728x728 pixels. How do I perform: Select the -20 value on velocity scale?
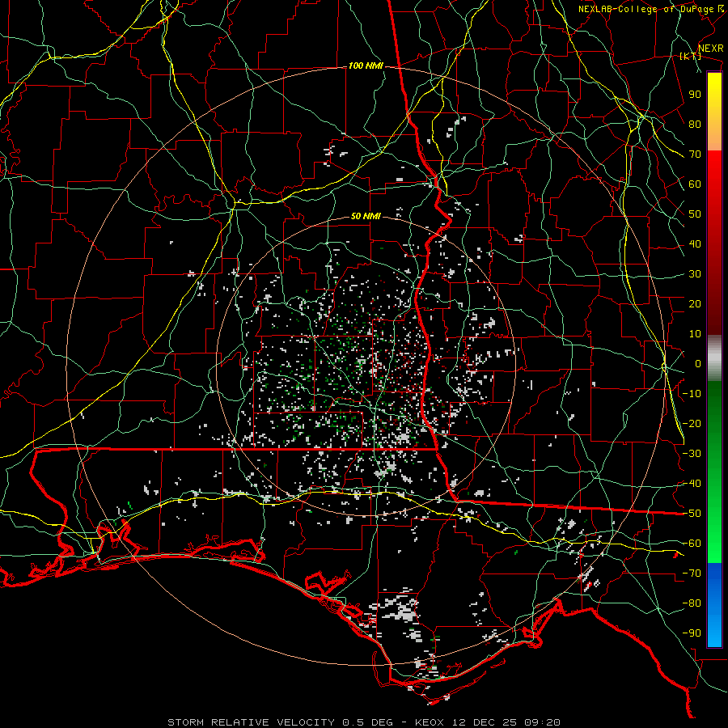point(692,423)
